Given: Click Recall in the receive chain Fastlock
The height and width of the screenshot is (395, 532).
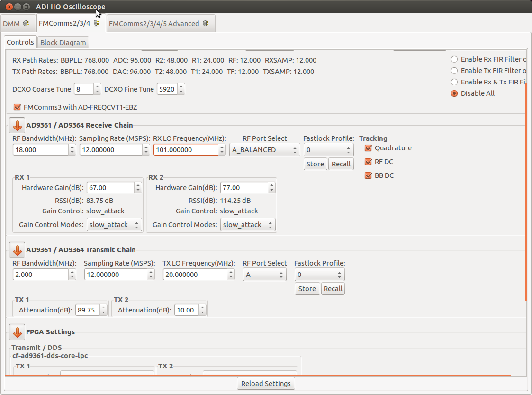Looking at the screenshot, I should click(341, 164).
